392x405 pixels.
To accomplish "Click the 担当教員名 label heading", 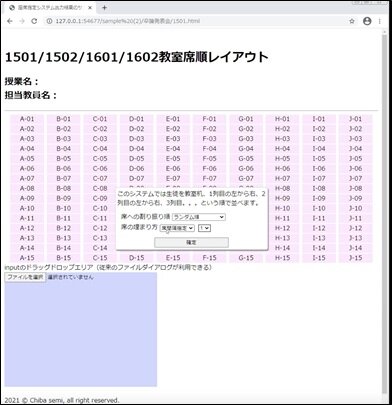I will (x=31, y=95).
